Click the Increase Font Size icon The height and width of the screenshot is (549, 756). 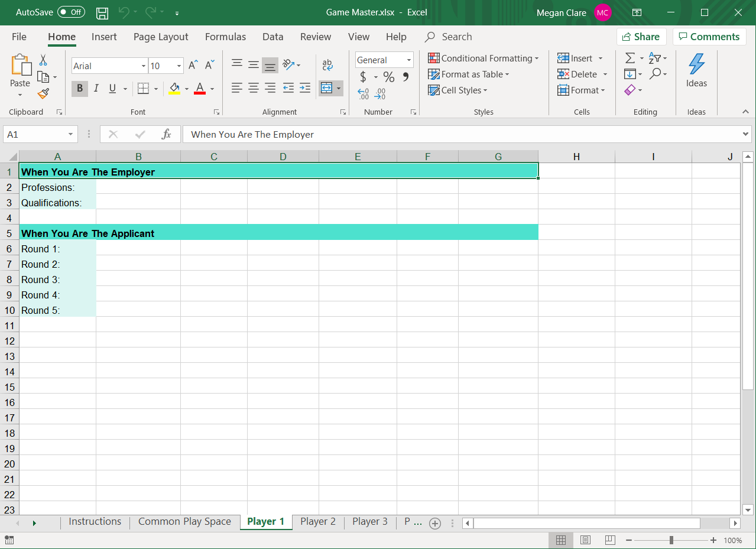pos(193,66)
